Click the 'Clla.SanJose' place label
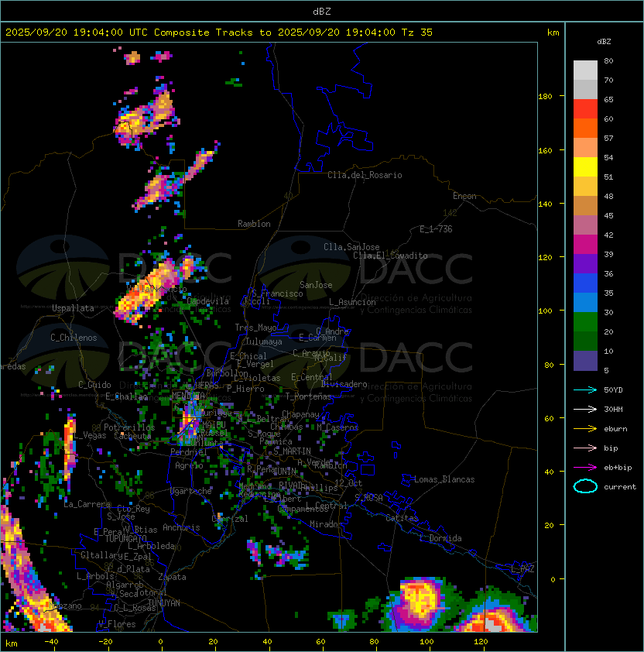This screenshot has height=652, width=644. (351, 247)
